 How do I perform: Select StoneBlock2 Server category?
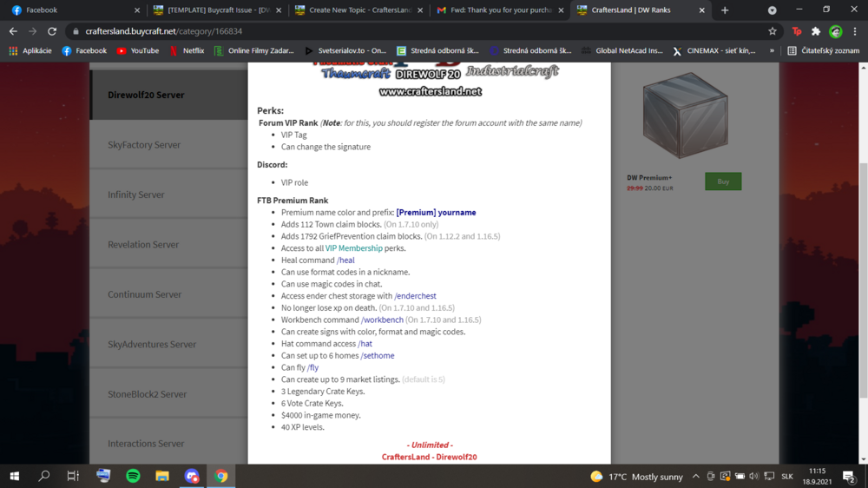tap(169, 394)
